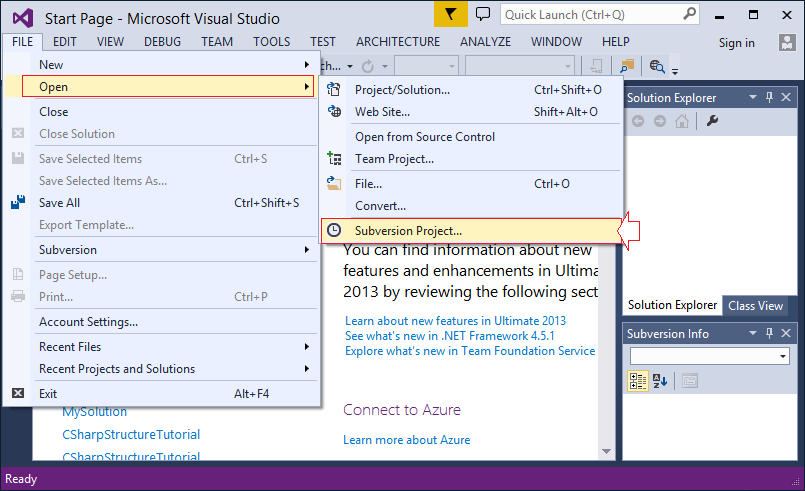The image size is (805, 491).
Task: Open the EDIT menu
Action: click(x=65, y=42)
